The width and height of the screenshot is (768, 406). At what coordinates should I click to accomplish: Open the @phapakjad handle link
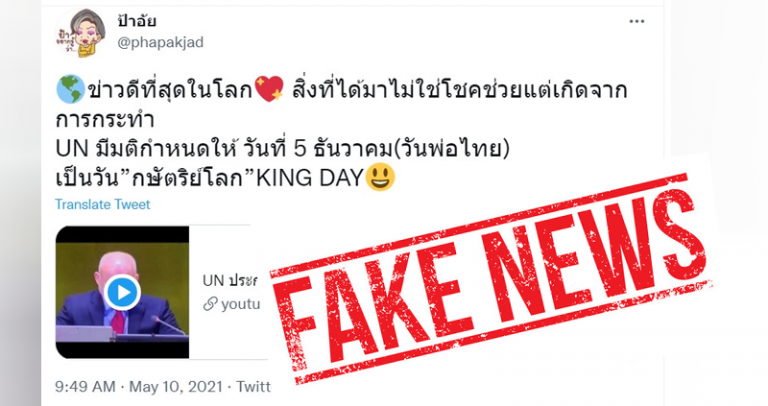[161, 43]
